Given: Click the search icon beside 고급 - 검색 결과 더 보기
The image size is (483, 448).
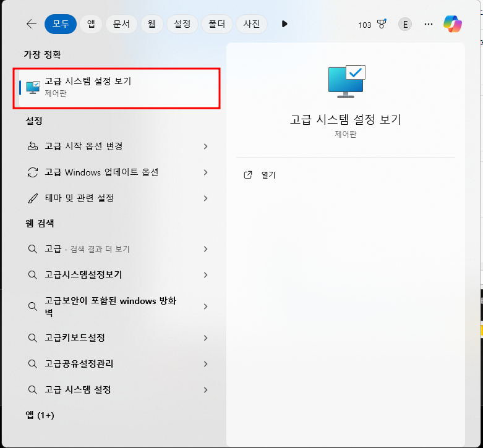Looking at the screenshot, I should [33, 248].
